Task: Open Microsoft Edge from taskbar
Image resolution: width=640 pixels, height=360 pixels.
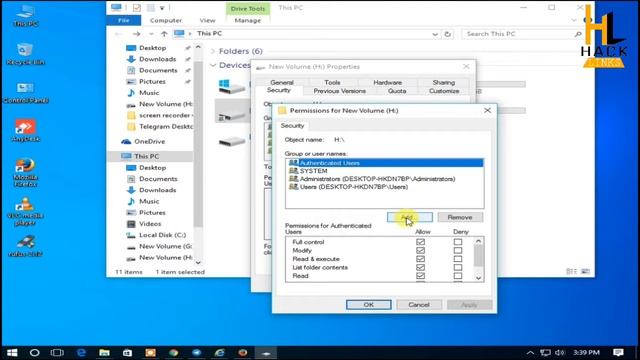Action: [81, 353]
